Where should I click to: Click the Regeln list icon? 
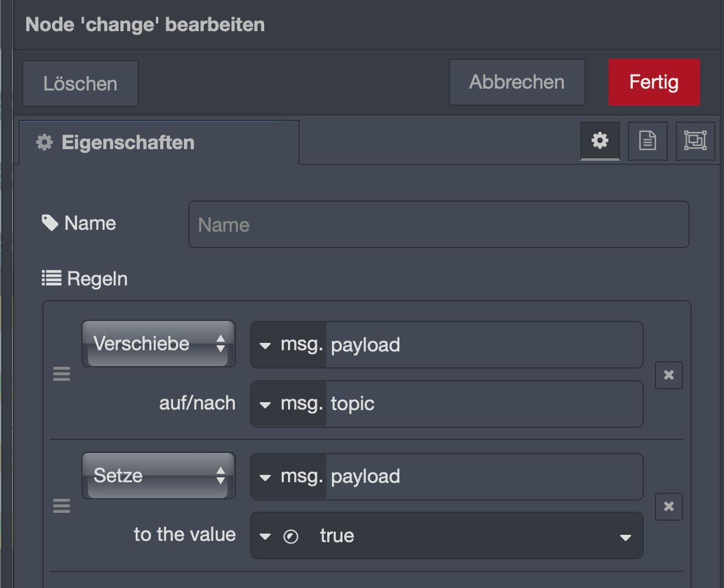pyautogui.click(x=51, y=278)
